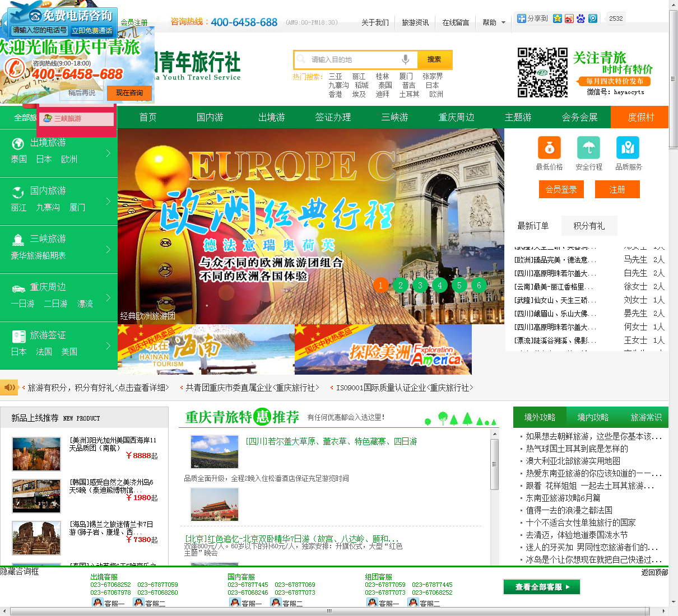Click the 三峡旅游 chat icon item

(76, 119)
